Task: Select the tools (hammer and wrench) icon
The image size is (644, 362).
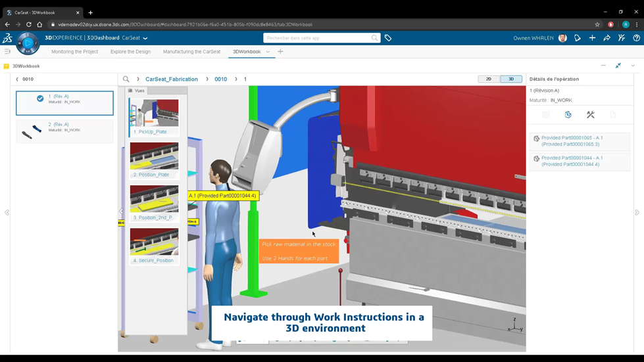Action: tap(591, 114)
